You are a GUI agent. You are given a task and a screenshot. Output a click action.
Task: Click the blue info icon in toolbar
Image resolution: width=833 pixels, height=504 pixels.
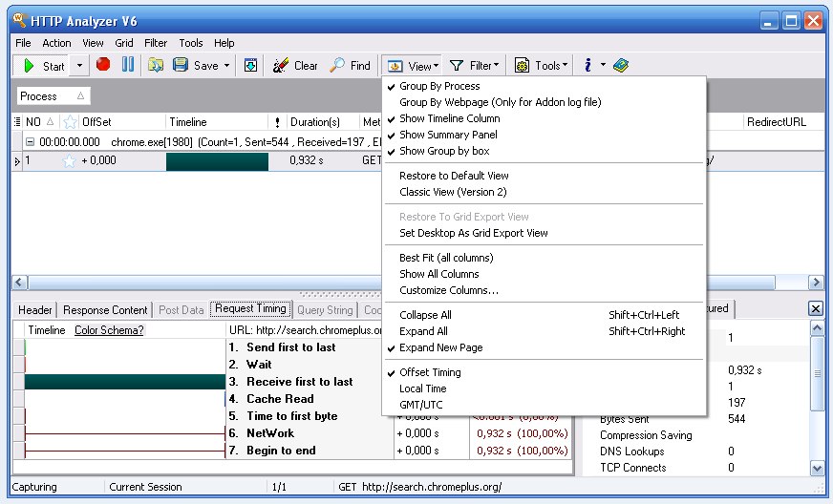(x=588, y=65)
